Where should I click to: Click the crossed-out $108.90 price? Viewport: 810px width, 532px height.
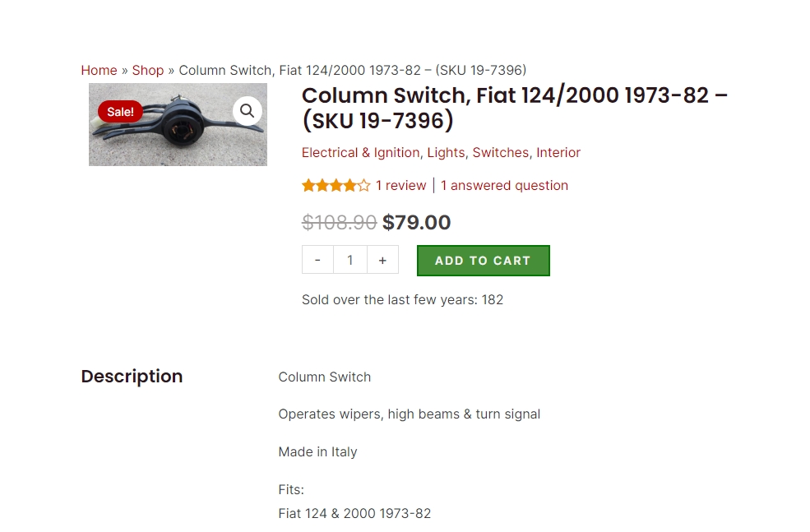click(x=339, y=222)
